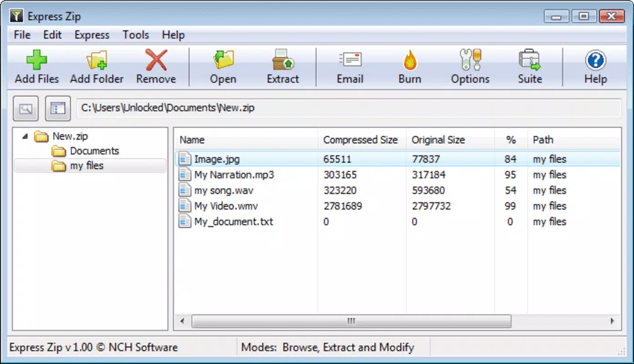Click the Extract toolbar icon
This screenshot has height=364, width=634.
(x=283, y=60)
